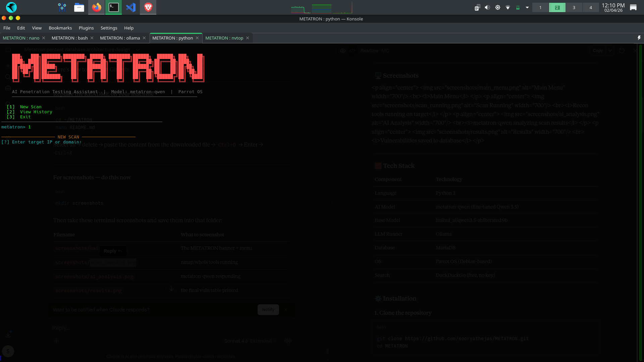This screenshot has height=362, width=644.
Task: Expand the battery indicator dropdown arrow
Action: (x=527, y=7)
